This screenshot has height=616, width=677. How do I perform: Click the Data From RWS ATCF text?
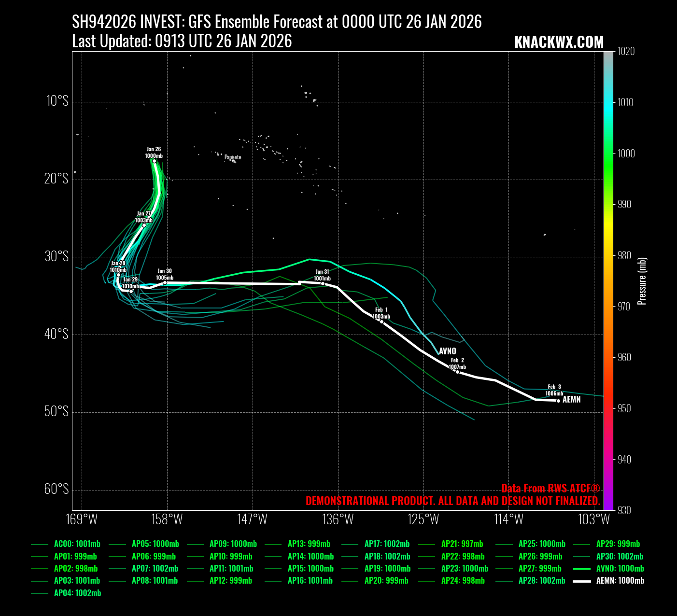point(550,489)
